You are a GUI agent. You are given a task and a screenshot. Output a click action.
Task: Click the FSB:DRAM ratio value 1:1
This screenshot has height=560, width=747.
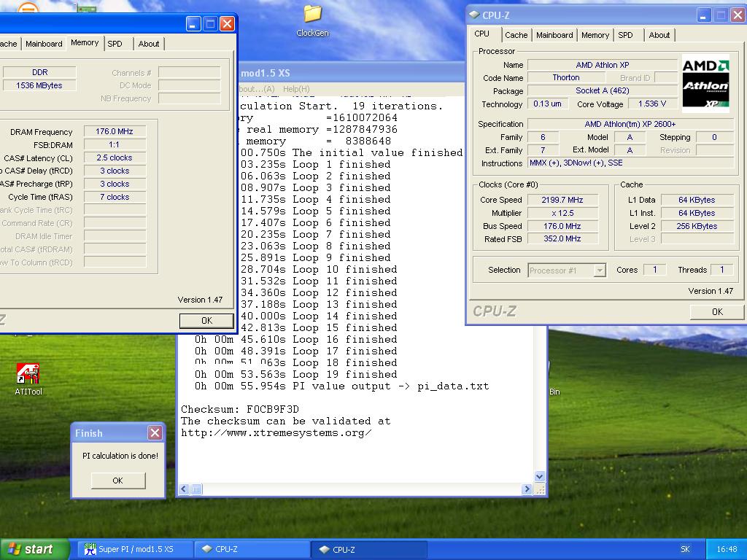point(115,145)
